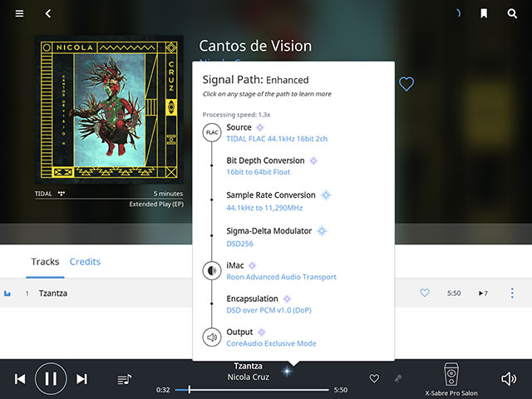The width and height of the screenshot is (532, 399).
Task: Toggle favorite heart on Tzantza track row
Action: (x=425, y=293)
